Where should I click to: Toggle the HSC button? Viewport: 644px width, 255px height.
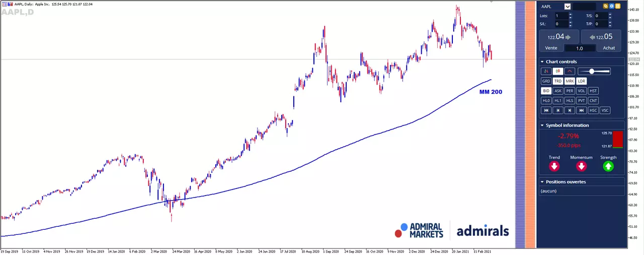[593, 110]
